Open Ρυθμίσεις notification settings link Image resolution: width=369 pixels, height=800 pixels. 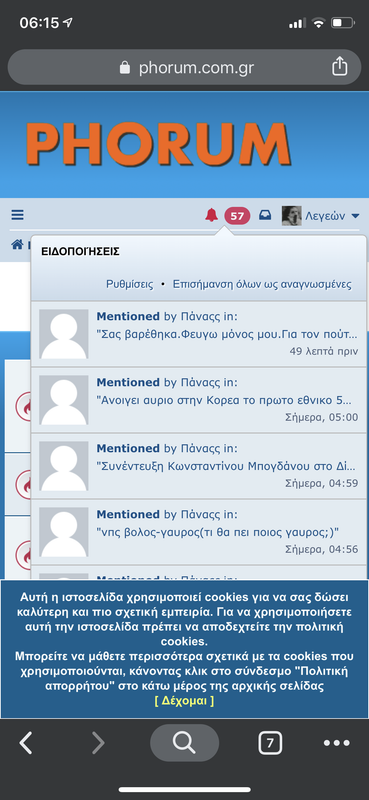[x=130, y=284]
